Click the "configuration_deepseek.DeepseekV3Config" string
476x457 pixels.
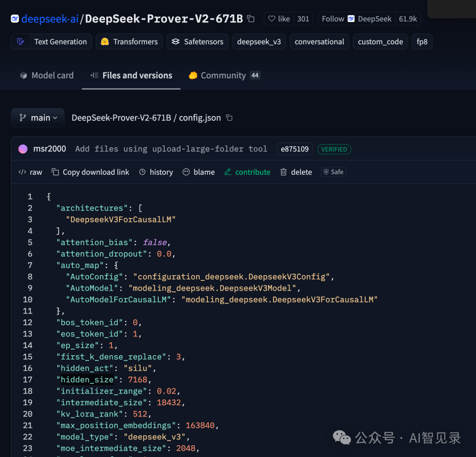pyautogui.click(x=231, y=276)
